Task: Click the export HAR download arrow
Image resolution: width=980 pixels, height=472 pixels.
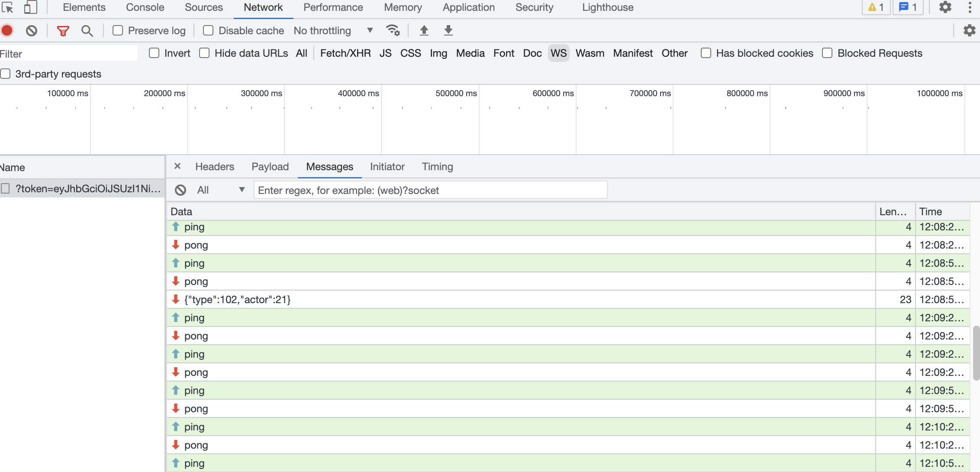Action: pyautogui.click(x=448, y=30)
